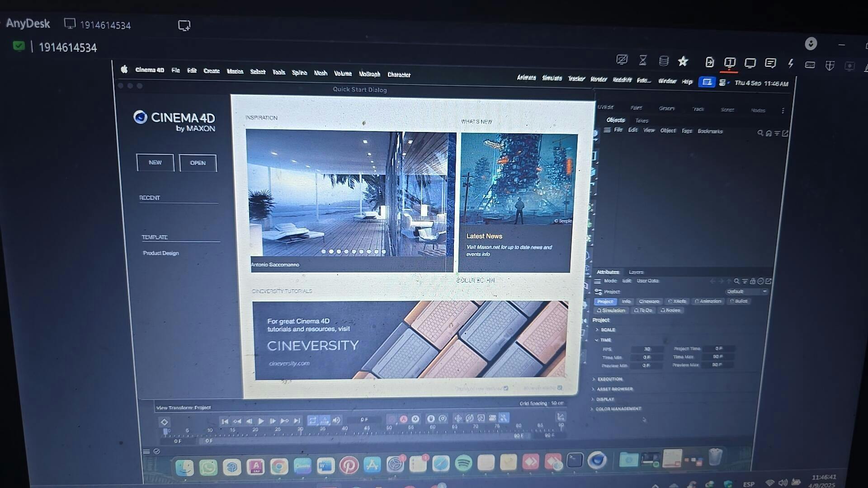Toggle the checkbox at the dialog's bottom right

point(560,388)
